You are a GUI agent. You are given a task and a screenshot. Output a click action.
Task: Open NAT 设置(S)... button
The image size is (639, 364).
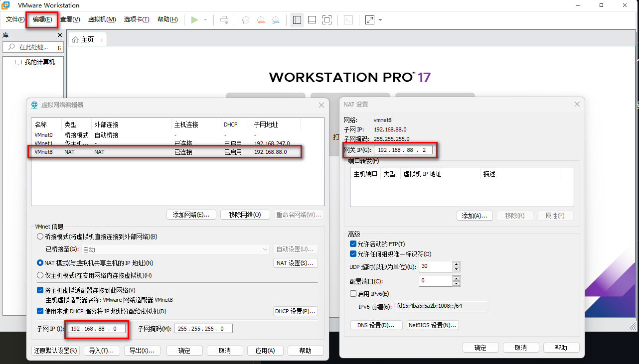pos(296,263)
